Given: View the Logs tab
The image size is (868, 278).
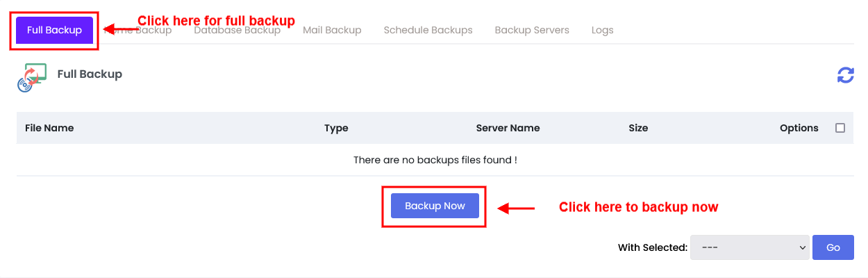Looking at the screenshot, I should point(602,30).
